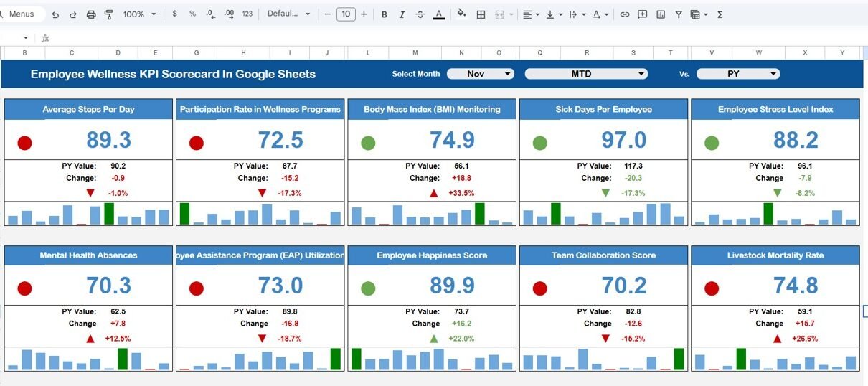Image resolution: width=868 pixels, height=386 pixels.
Task: Click the Create a filter funnel icon
Action: click(679, 14)
